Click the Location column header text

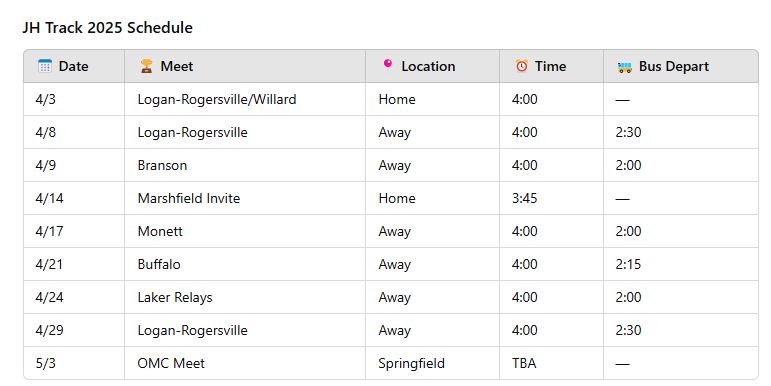[428, 66]
